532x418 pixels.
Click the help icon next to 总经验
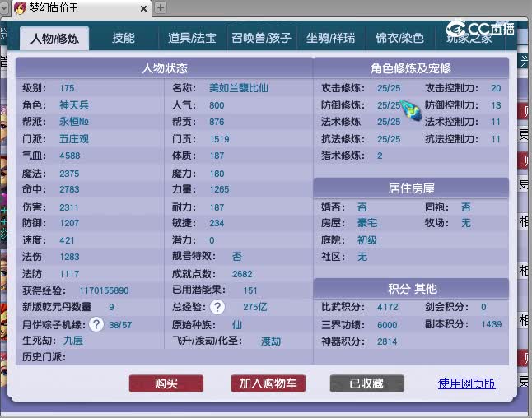click(x=217, y=307)
